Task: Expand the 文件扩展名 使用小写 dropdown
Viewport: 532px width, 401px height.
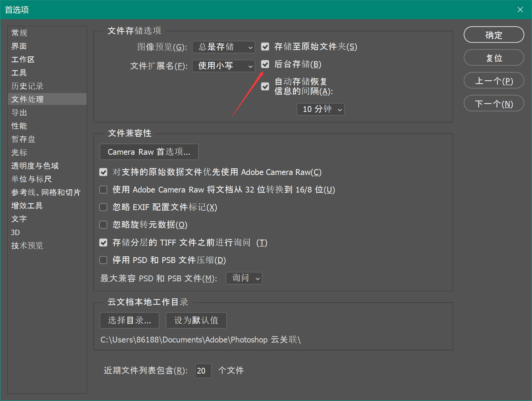Action: [223, 66]
